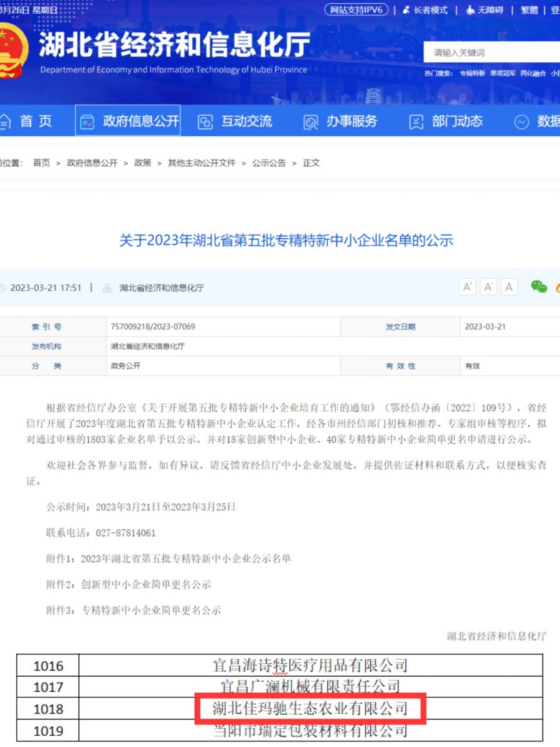
Task: Turn on 无障碍 accessibility mode
Action: click(x=484, y=10)
